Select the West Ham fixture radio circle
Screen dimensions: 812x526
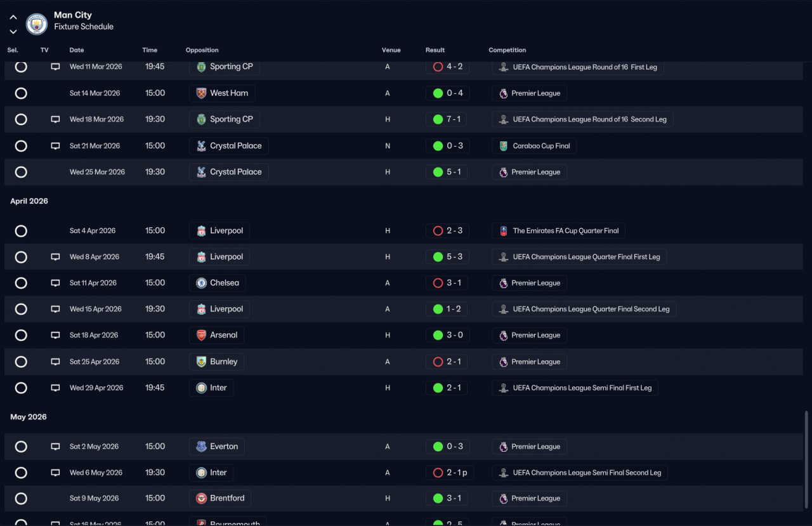click(21, 93)
